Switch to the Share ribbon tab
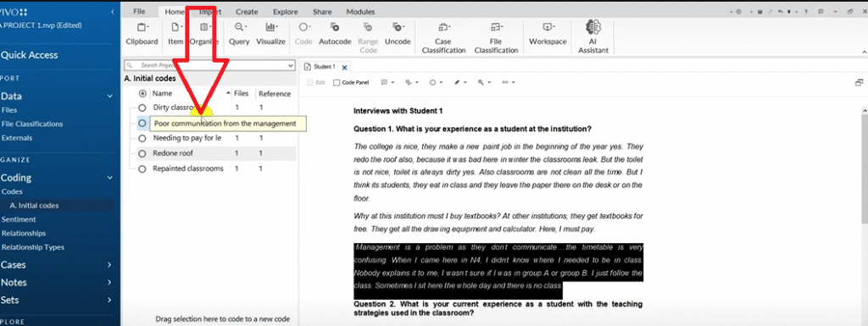Viewport: 868px width, 326px height. tap(322, 12)
